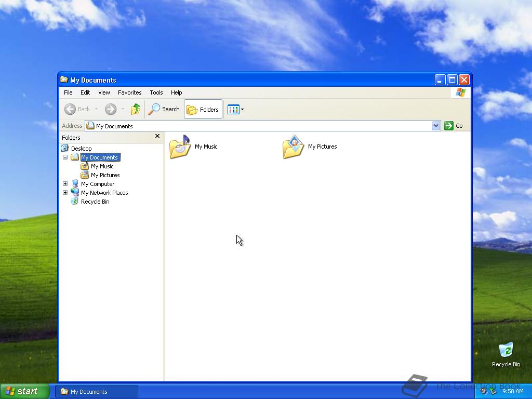Open the Edit menu
The image size is (532, 399).
pos(85,92)
